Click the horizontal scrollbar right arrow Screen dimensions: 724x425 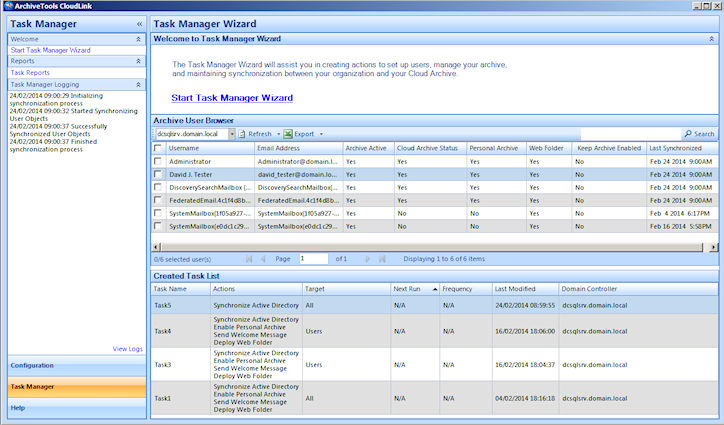click(714, 247)
